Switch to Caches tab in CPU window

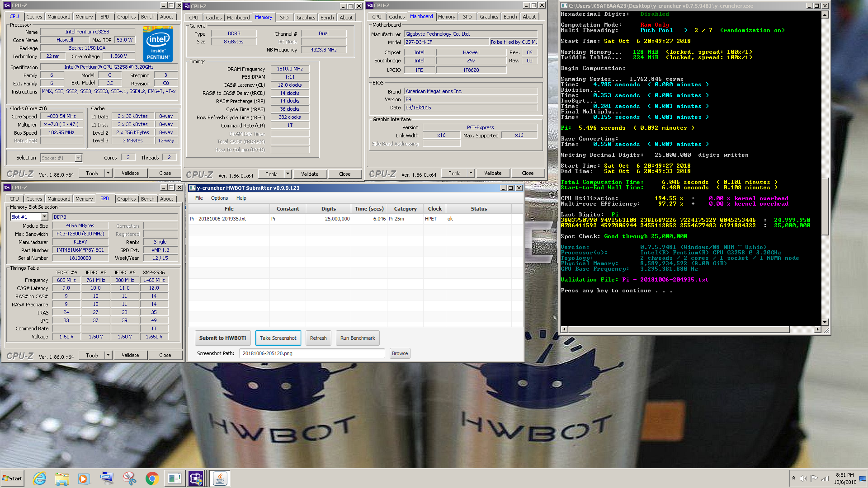click(34, 17)
